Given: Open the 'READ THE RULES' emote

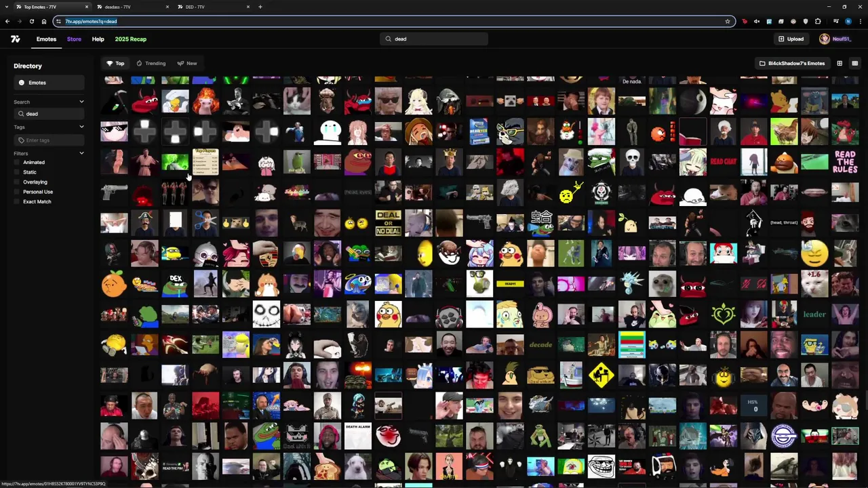Looking at the screenshot, I should [x=845, y=162].
